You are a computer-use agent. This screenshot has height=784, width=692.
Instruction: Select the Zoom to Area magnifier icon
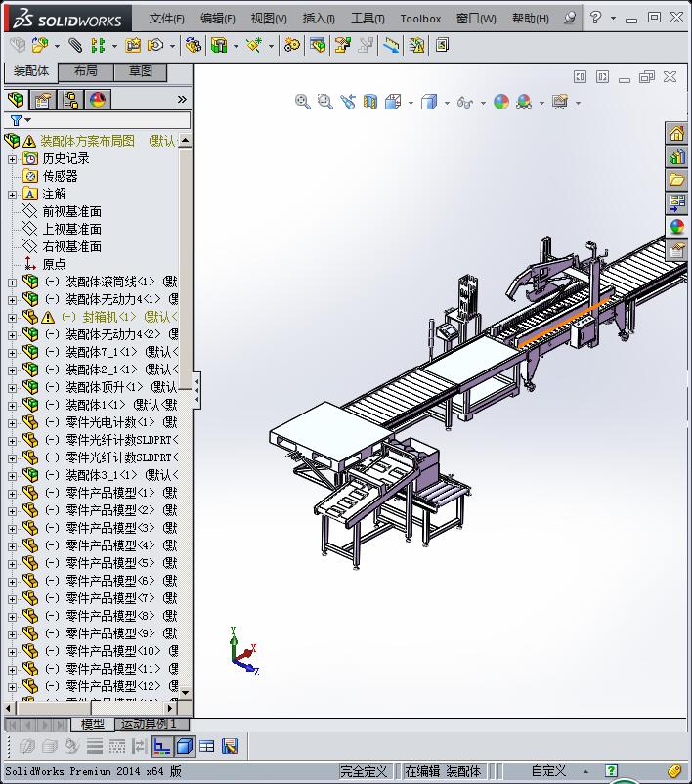325,102
